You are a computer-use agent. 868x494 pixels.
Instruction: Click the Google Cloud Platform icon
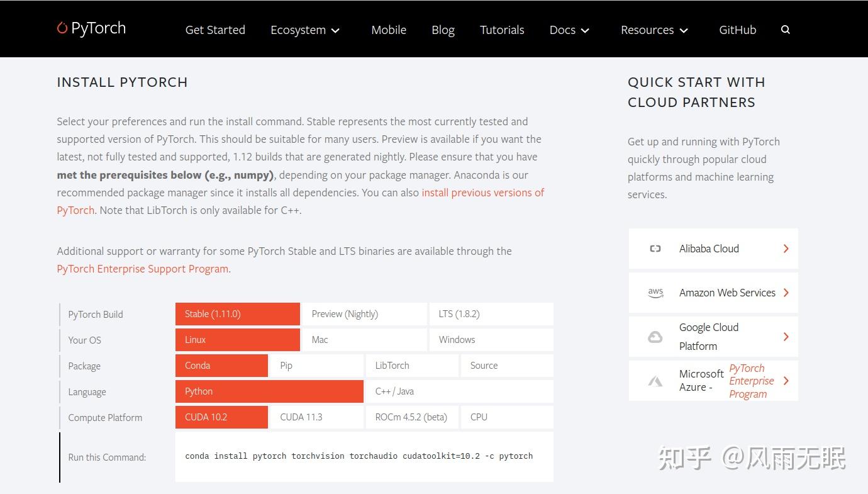pyautogui.click(x=655, y=337)
